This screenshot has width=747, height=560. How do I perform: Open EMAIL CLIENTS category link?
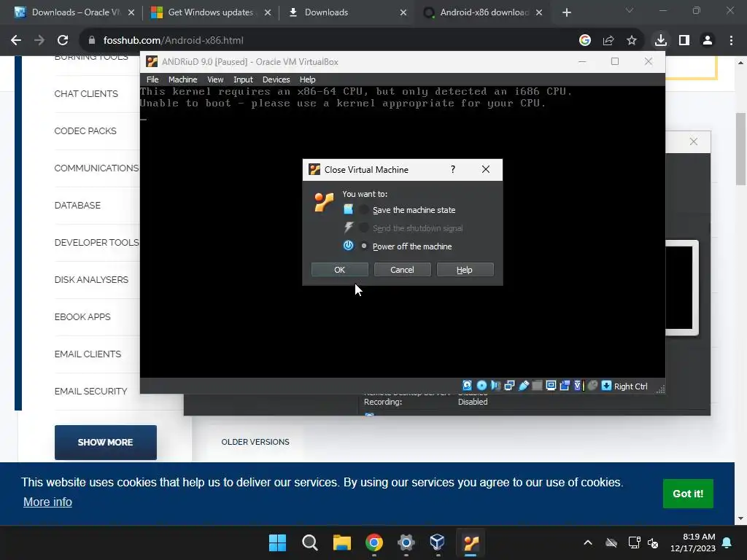coord(88,354)
